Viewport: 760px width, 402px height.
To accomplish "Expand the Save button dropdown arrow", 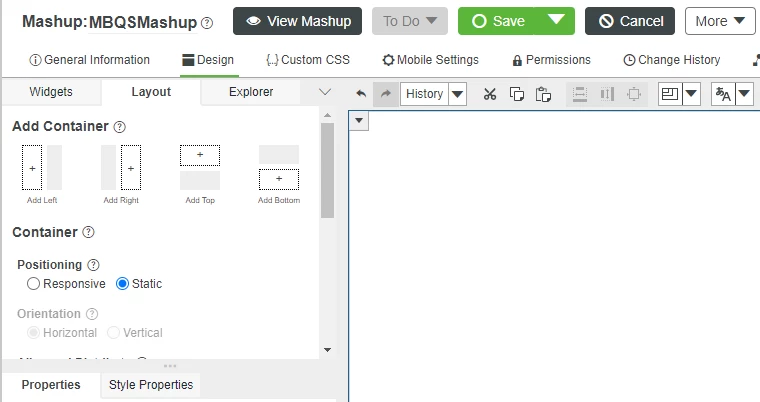I will 555,20.
